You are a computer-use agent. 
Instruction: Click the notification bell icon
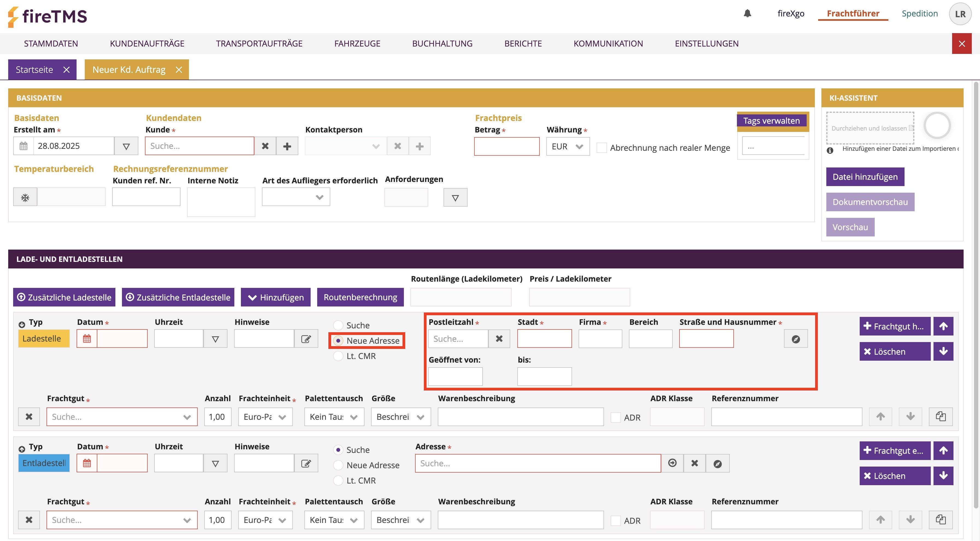[747, 14]
